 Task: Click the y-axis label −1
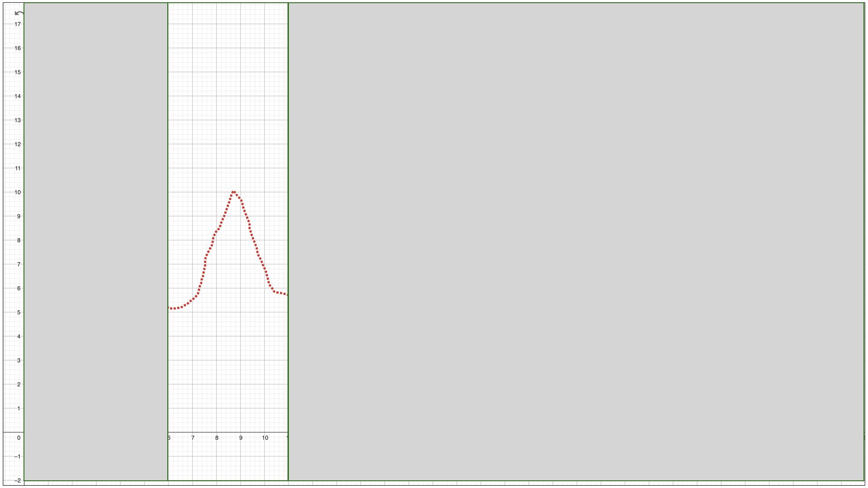17,456
